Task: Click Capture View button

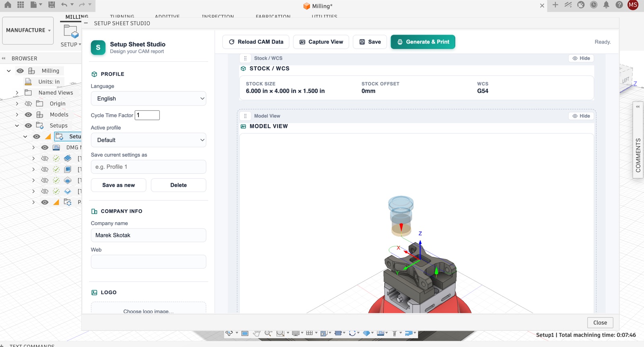Action: (321, 42)
